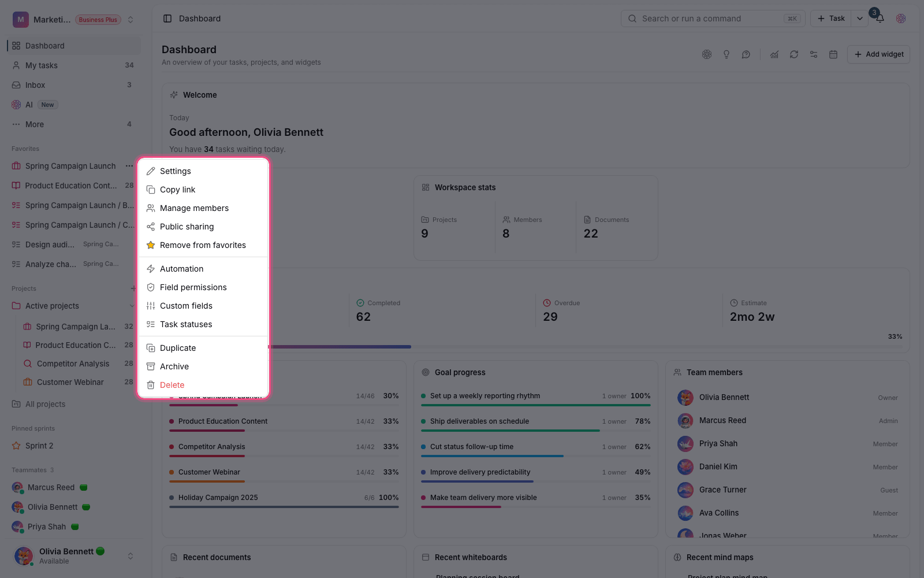
Task: Open Olivia Bennett status chevrons at bottom
Action: click(131, 556)
